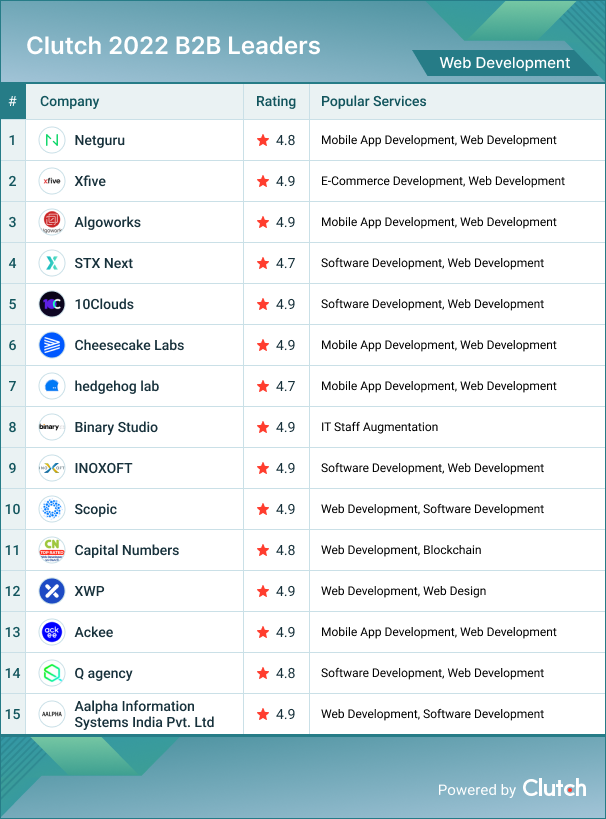Image resolution: width=606 pixels, height=819 pixels.
Task: Click the Capital Numbers company name
Action: (x=126, y=550)
